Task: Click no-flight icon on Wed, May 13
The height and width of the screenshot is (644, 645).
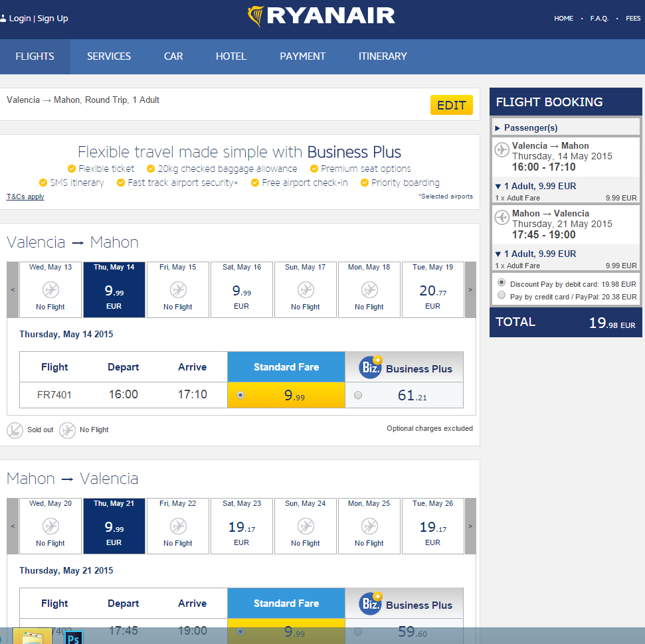Action: (50, 290)
